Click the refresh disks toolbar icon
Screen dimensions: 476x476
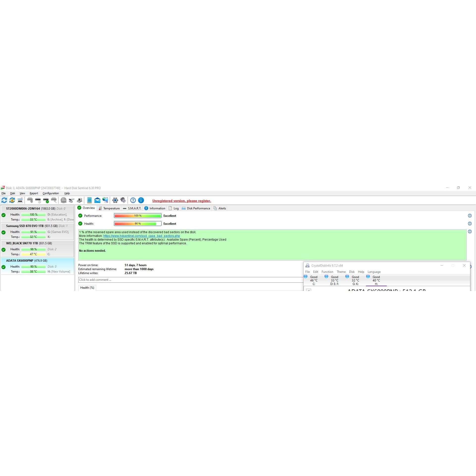point(4,200)
